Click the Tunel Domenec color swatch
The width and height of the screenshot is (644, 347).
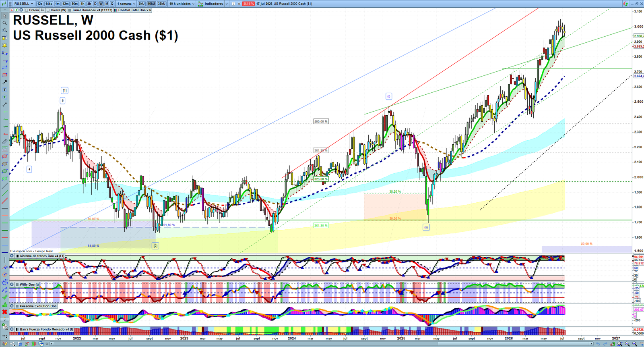click(x=70, y=10)
